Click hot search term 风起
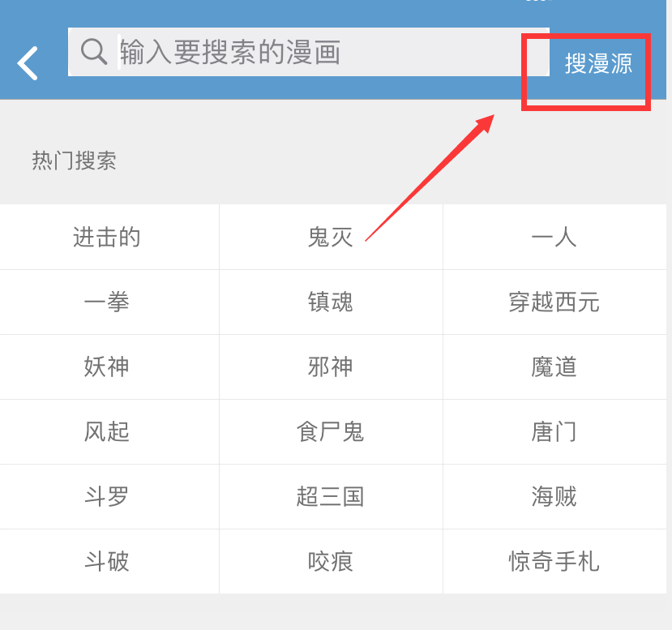The image size is (672, 630). [107, 431]
